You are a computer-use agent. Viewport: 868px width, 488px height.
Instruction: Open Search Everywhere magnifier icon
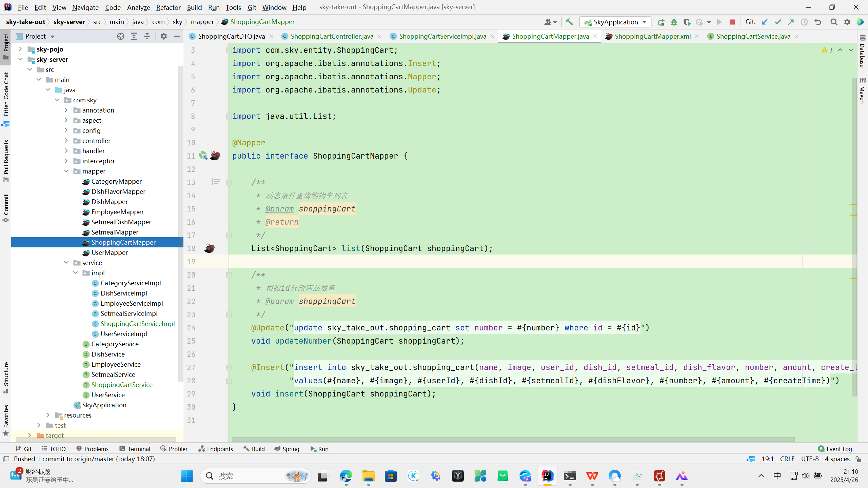click(834, 22)
